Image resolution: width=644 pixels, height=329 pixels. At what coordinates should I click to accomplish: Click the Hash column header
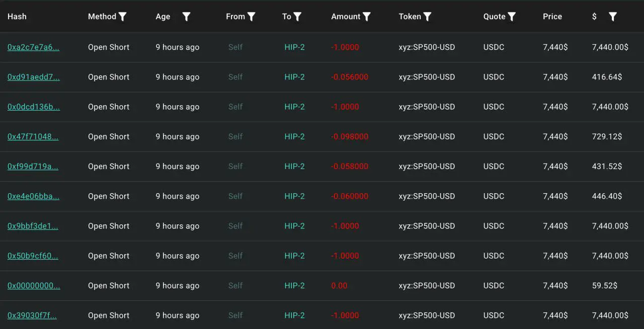[x=17, y=17]
